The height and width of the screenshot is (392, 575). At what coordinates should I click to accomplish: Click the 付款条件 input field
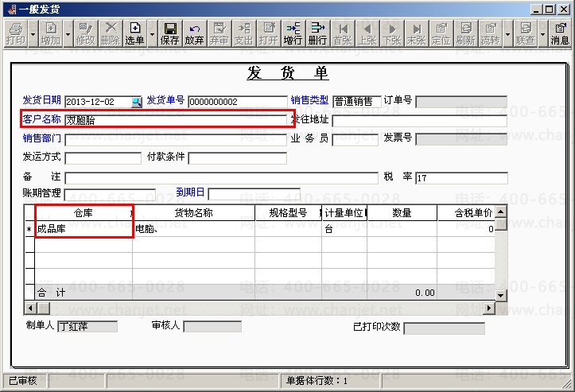pos(237,158)
